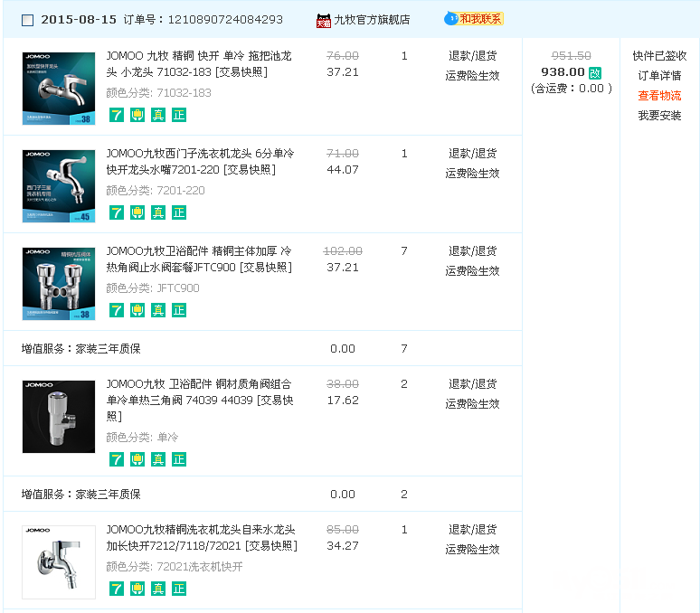
Task: Click the blue Wangwang chat icon
Action: (x=451, y=19)
